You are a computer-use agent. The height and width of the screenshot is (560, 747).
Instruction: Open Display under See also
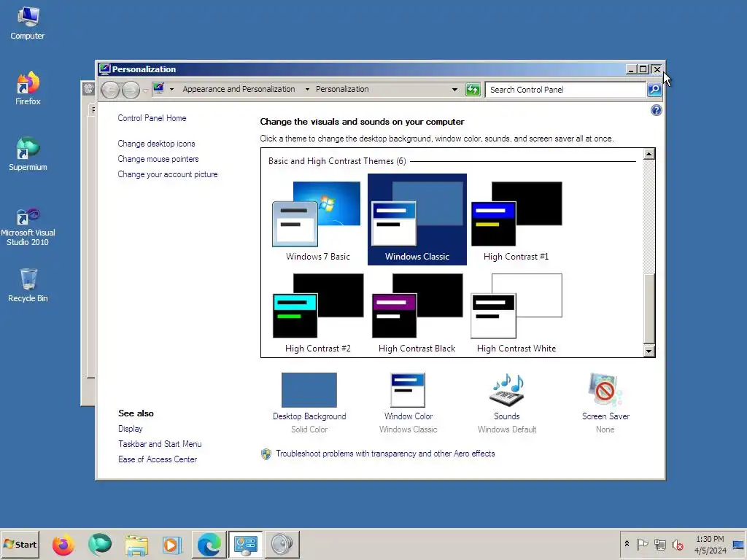click(131, 429)
